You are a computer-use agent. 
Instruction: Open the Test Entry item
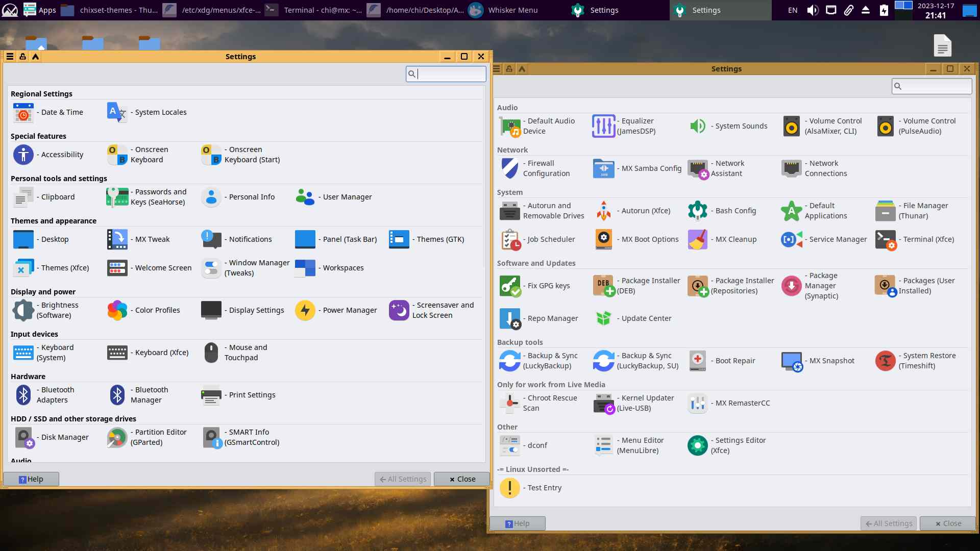point(509,488)
